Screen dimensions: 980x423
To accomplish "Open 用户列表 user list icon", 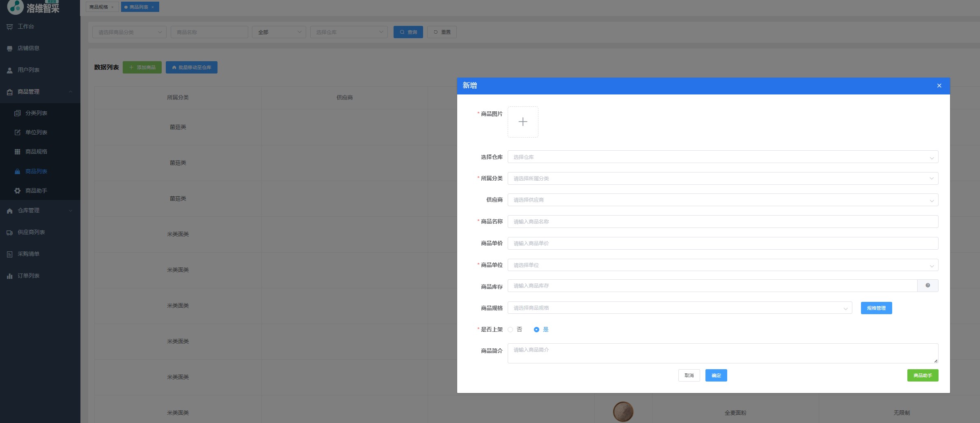I will point(10,70).
